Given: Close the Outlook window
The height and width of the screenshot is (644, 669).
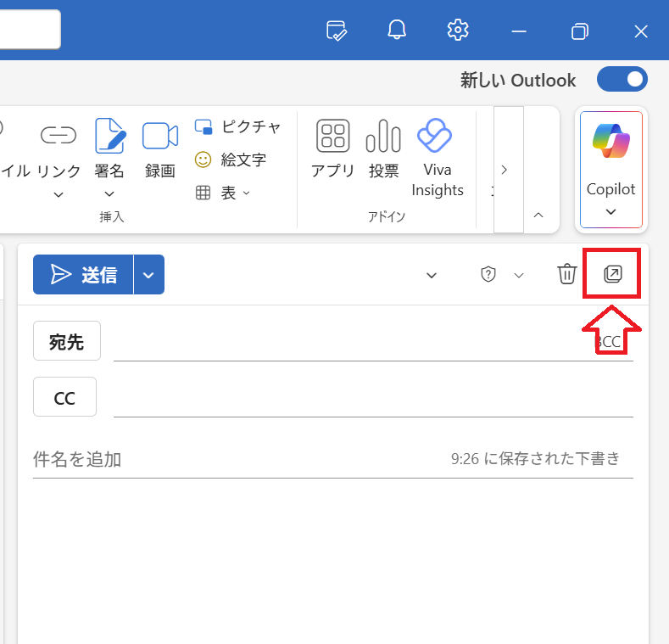Looking at the screenshot, I should 641,31.
